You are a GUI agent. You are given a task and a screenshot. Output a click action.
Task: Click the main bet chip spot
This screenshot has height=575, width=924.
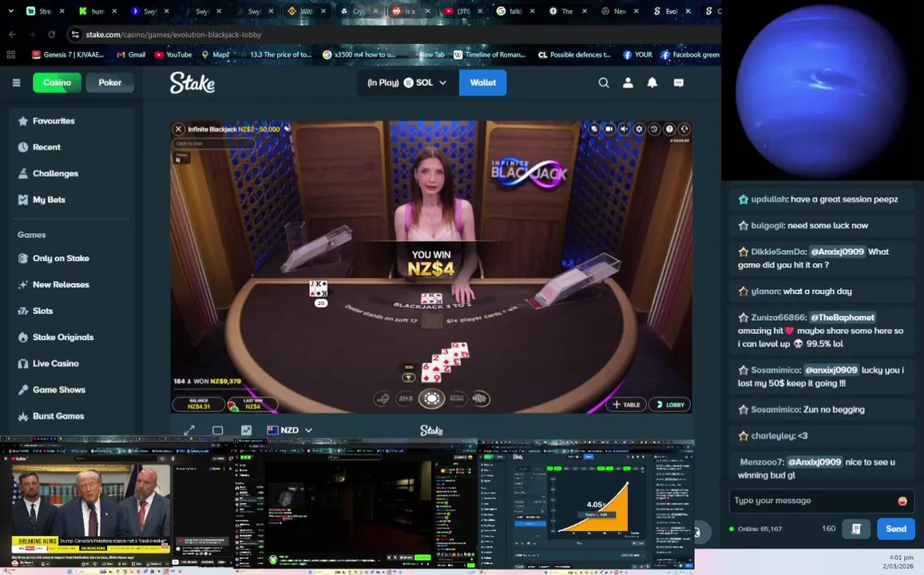(x=431, y=399)
